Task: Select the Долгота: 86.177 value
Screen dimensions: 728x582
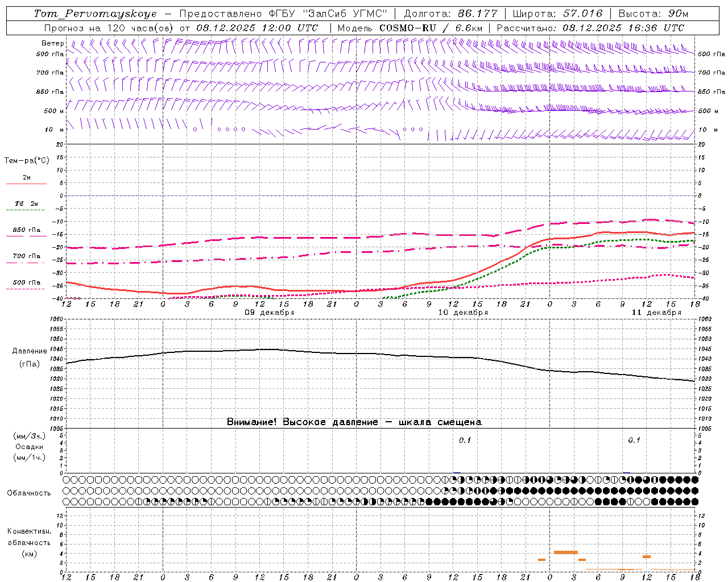Action: click(x=450, y=14)
